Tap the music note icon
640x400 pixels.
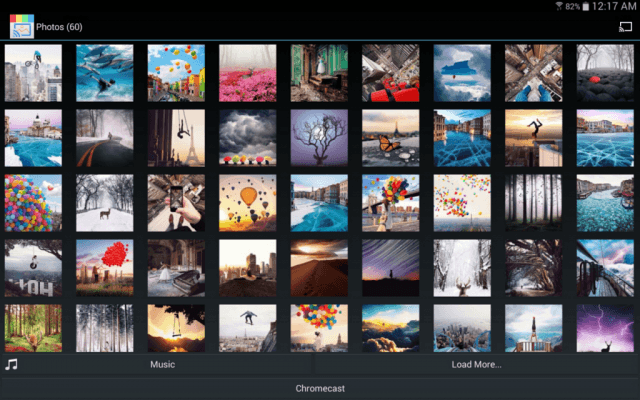click(12, 365)
